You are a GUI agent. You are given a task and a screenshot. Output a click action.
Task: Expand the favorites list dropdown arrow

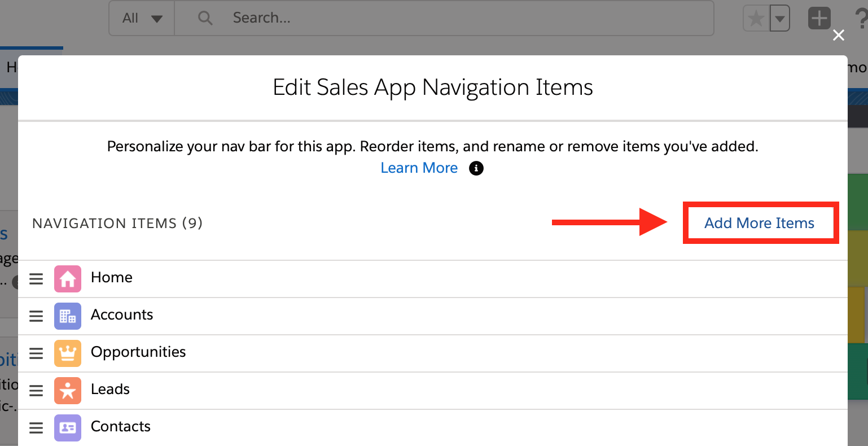point(779,19)
